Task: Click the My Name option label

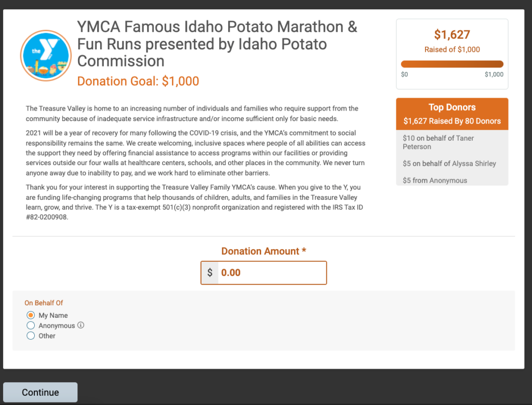Action: pos(54,315)
